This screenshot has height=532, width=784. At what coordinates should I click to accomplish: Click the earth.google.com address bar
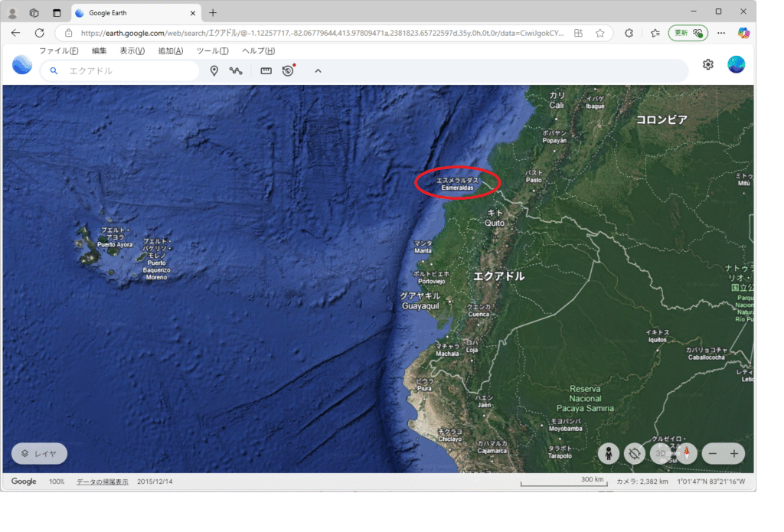[322, 33]
